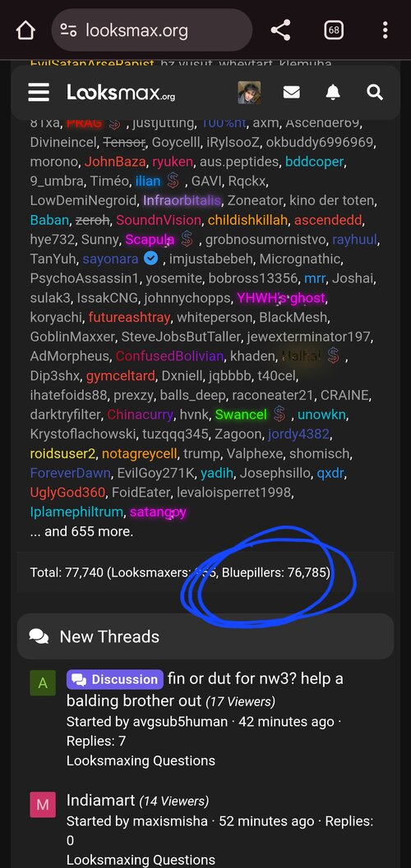411x868 pixels.
Task: Open the tab switcher showing 68 tabs
Action: [x=334, y=30]
